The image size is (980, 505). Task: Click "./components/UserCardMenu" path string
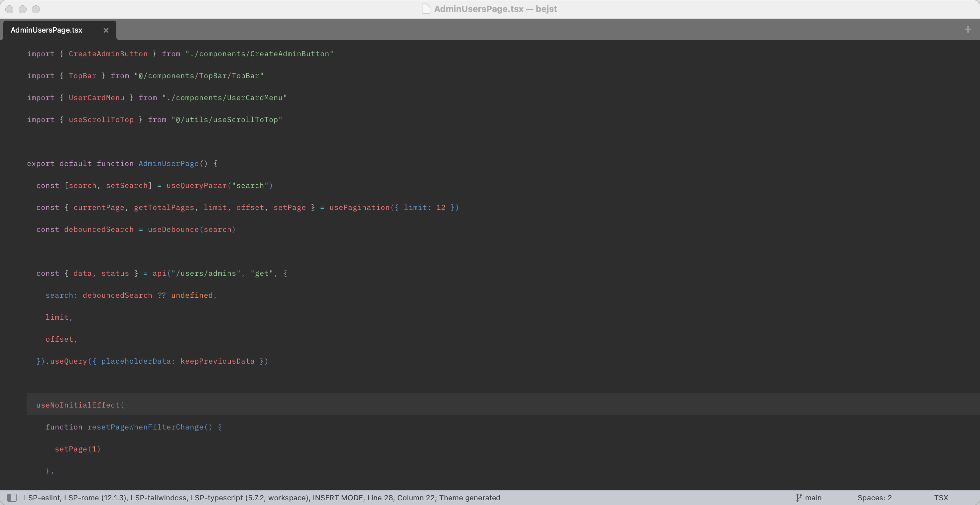tap(224, 98)
